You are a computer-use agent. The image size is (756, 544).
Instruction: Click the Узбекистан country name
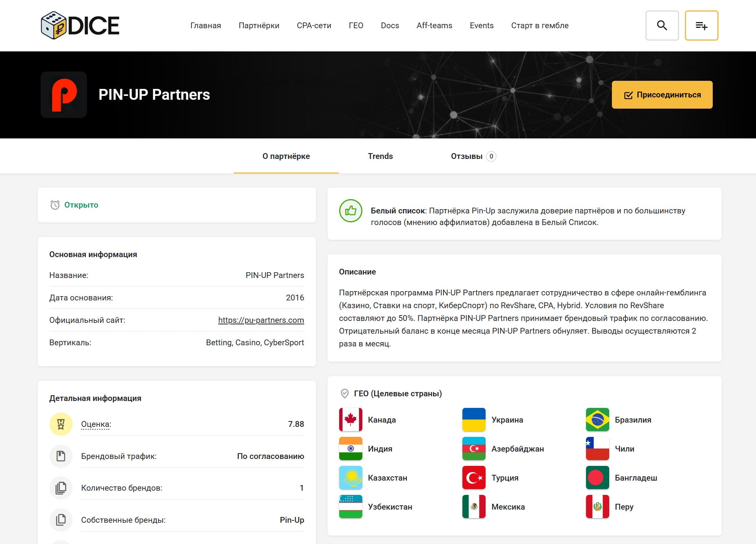click(x=390, y=507)
